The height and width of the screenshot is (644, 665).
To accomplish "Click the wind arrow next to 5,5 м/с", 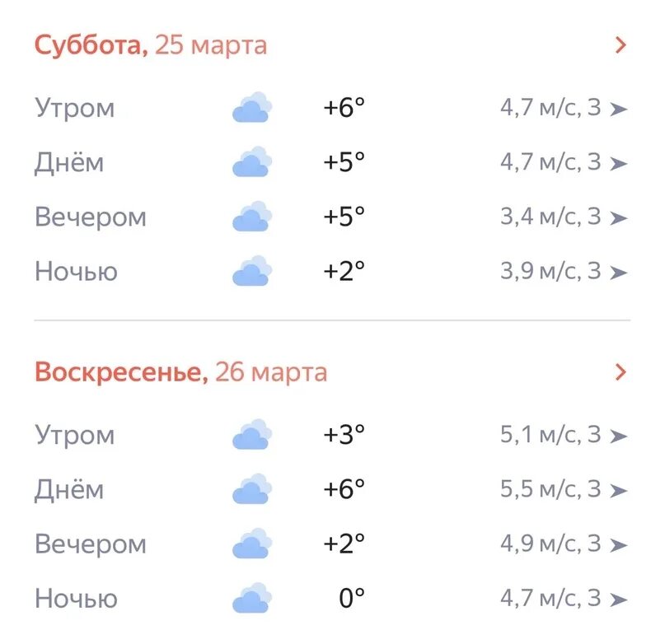I will coord(618,491).
